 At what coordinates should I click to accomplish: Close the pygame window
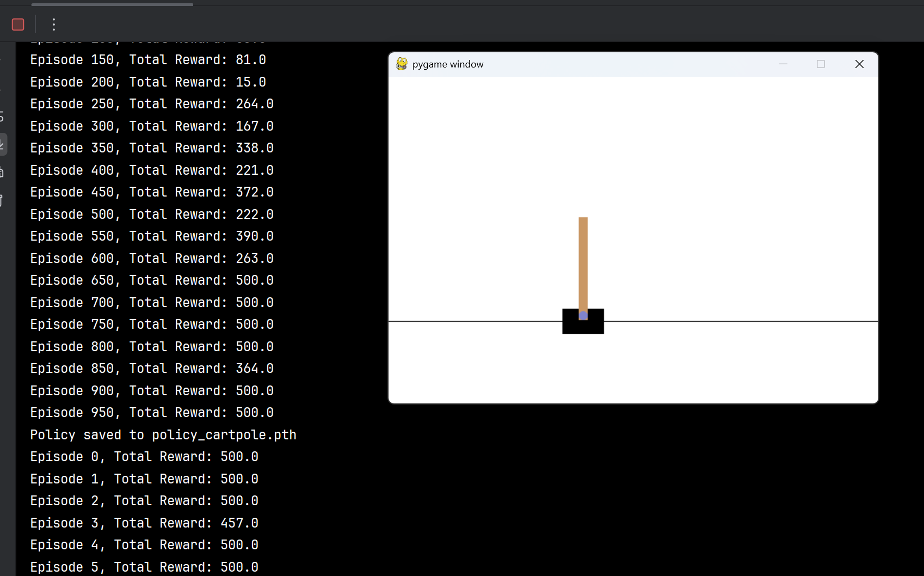coord(859,64)
